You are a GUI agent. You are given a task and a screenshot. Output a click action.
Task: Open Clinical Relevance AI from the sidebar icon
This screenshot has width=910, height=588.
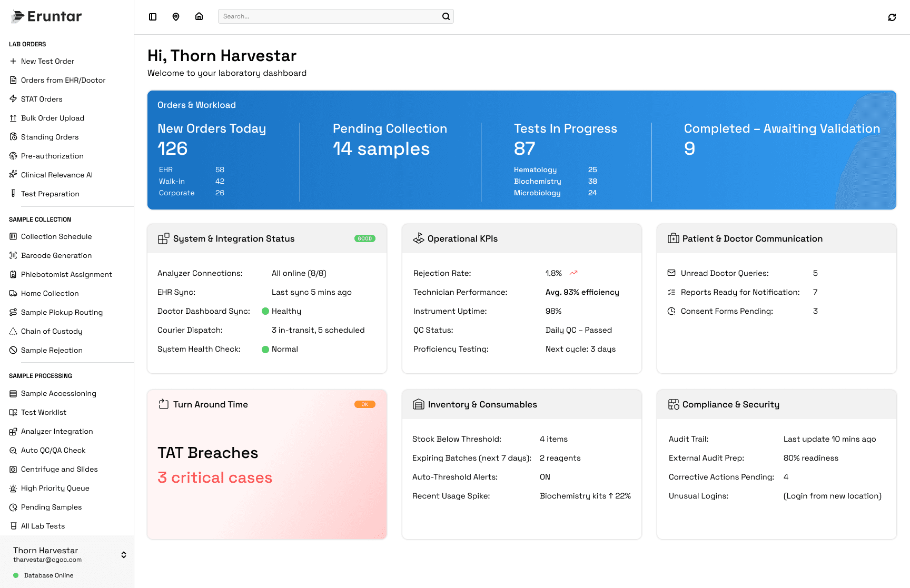13,175
